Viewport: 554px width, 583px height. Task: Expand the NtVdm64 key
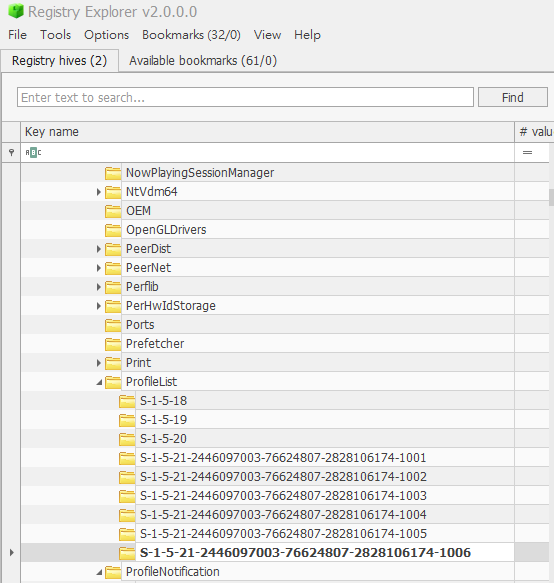click(x=99, y=192)
